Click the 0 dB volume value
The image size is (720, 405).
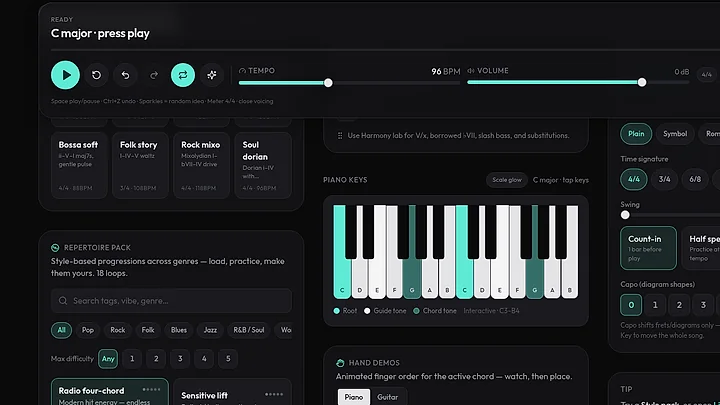click(x=682, y=72)
